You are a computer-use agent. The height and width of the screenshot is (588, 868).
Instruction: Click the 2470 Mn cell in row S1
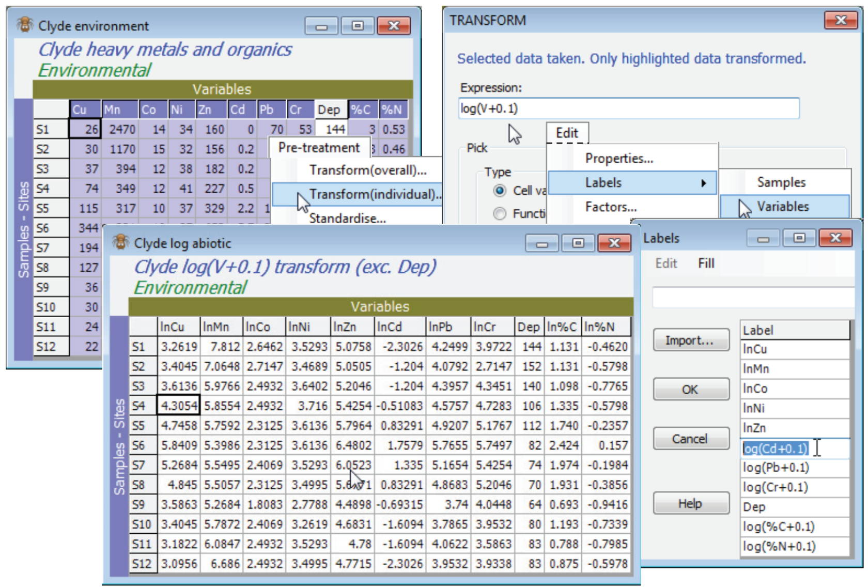[120, 129]
